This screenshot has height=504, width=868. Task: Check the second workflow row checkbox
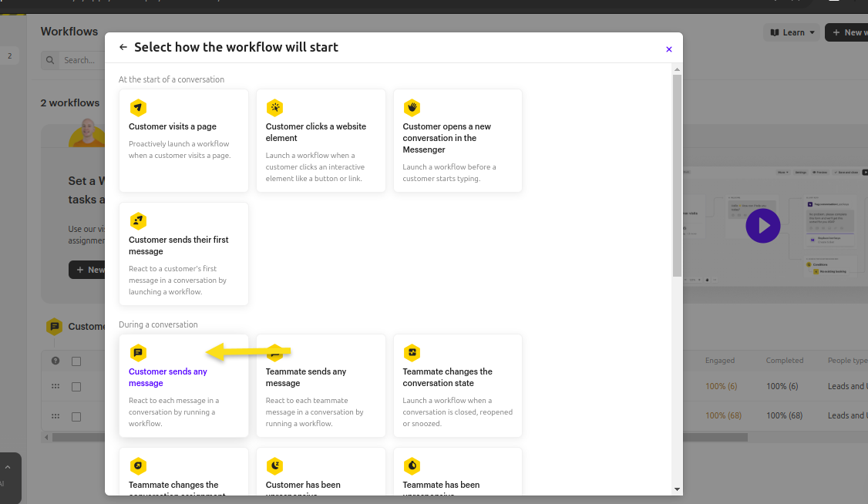76,417
